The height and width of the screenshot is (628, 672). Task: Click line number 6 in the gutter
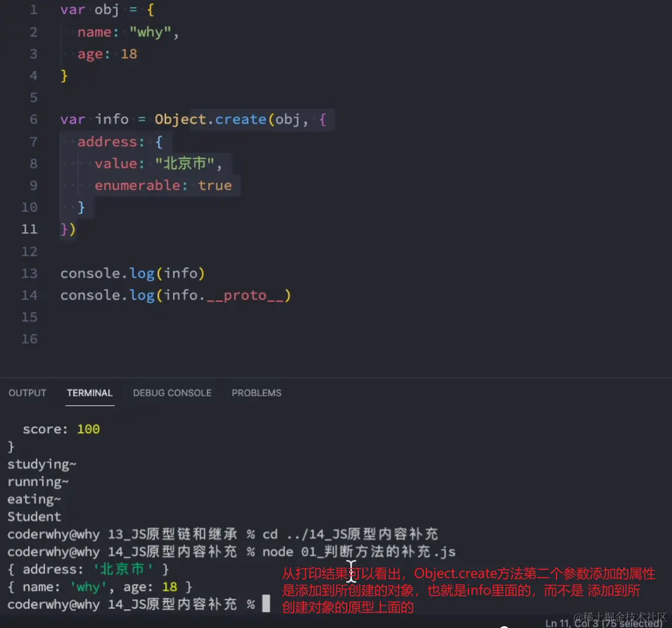33,119
